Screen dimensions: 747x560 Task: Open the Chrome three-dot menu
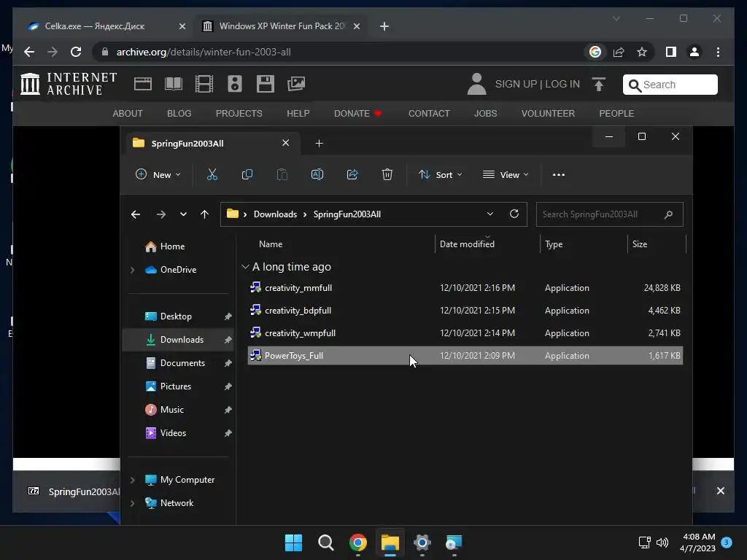tap(718, 52)
